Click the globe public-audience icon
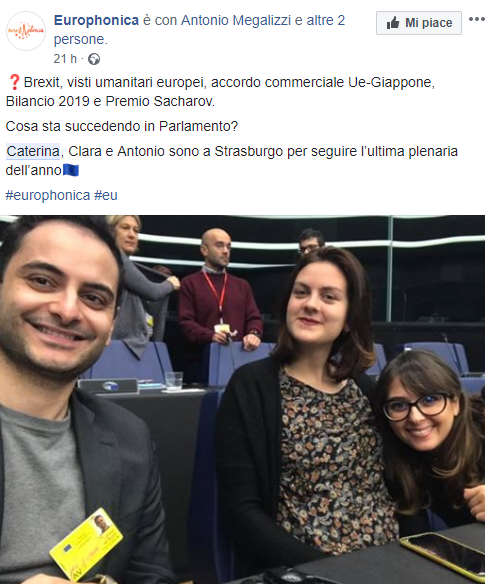Image resolution: width=485 pixels, height=584 pixels. (94, 59)
